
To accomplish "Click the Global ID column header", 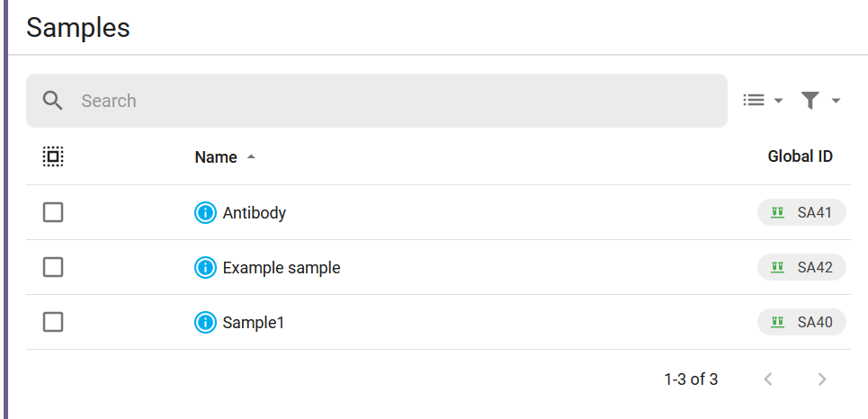I will pos(800,156).
